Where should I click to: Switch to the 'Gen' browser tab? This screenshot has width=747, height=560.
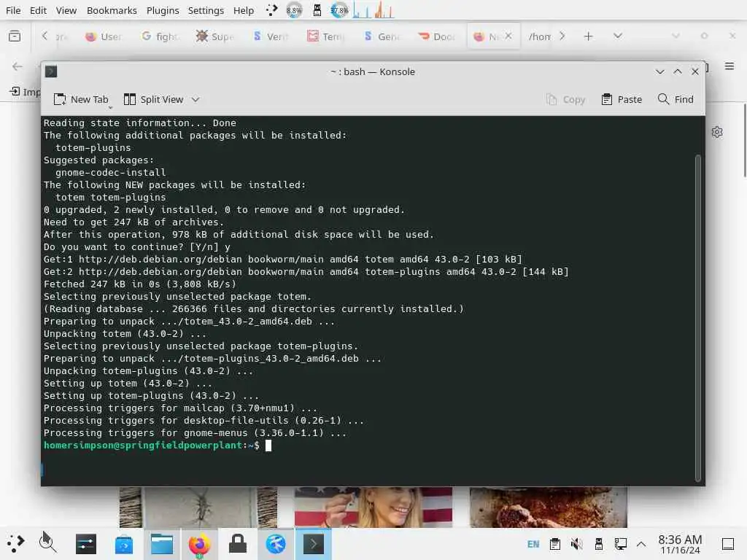(x=381, y=36)
